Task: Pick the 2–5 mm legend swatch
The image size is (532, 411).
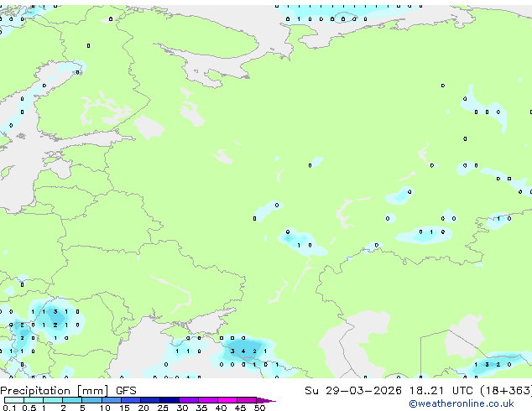Action: coord(72,400)
